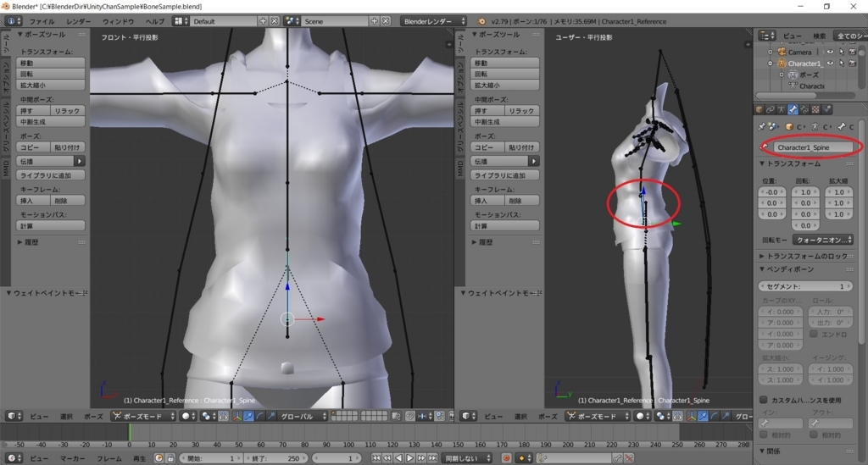Toggle timeline range lock icon
The height and width of the screenshot is (465, 868).
[170, 458]
